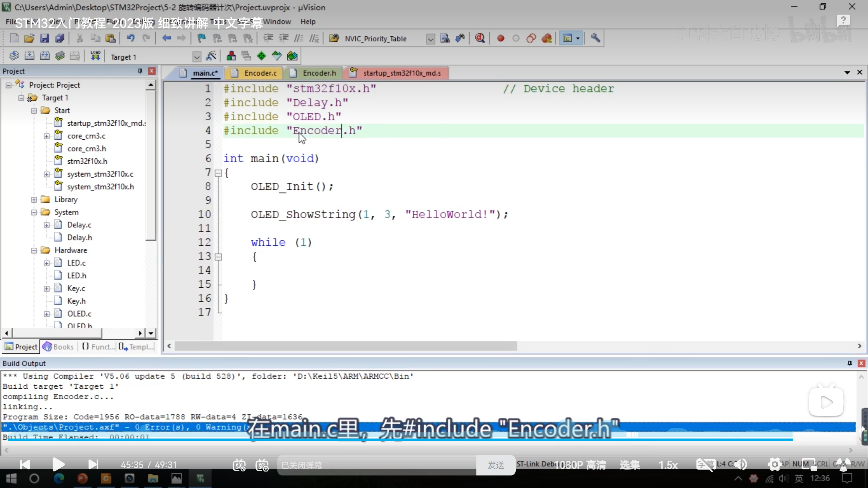Collapse the Hardware folder in project tree

pos(34,250)
